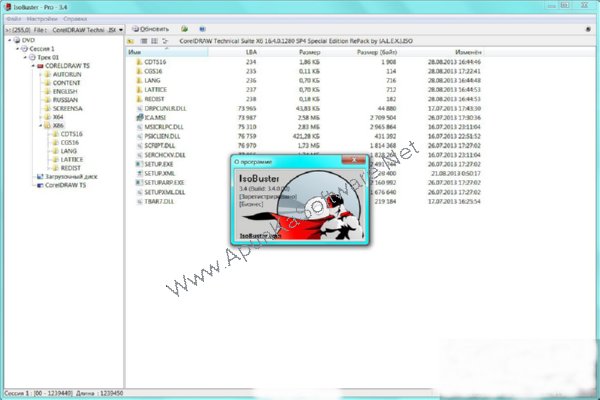The image size is (600, 400).
Task: Collapse the CORELDRAW TS tree node
Action: (x=33, y=66)
